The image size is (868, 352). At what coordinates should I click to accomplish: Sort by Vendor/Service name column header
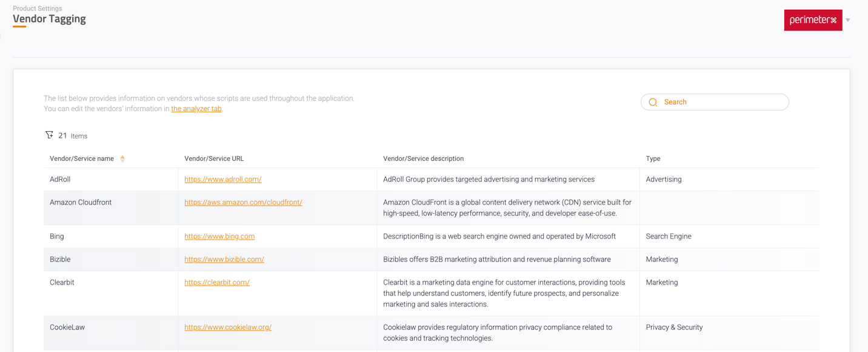[82, 159]
